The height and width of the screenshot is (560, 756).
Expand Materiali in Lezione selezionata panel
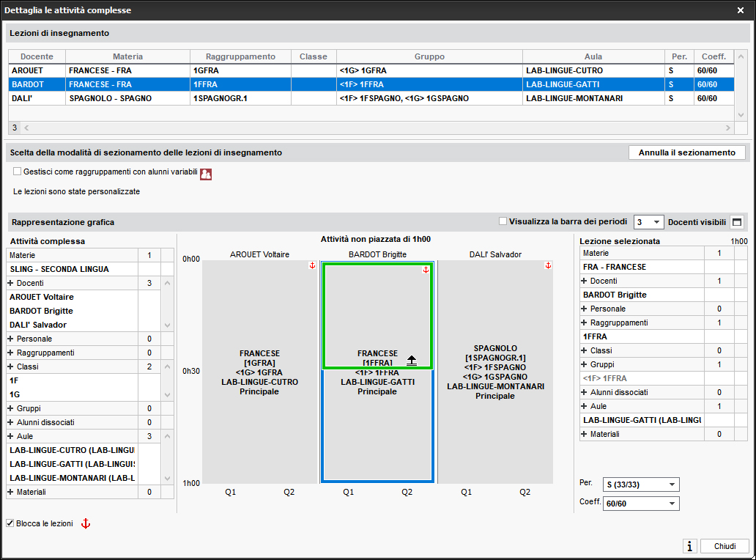click(584, 435)
